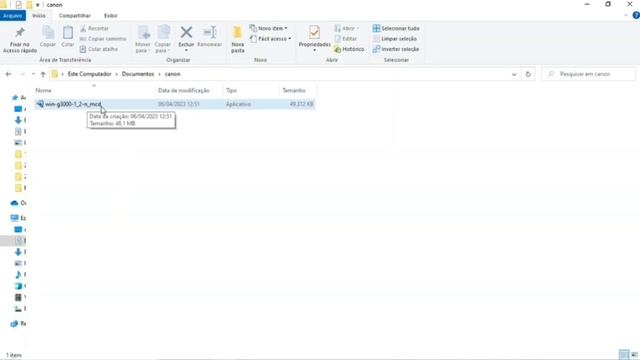640x360 pixels.
Task: Click the Editar ribbon item
Action: [x=345, y=39]
